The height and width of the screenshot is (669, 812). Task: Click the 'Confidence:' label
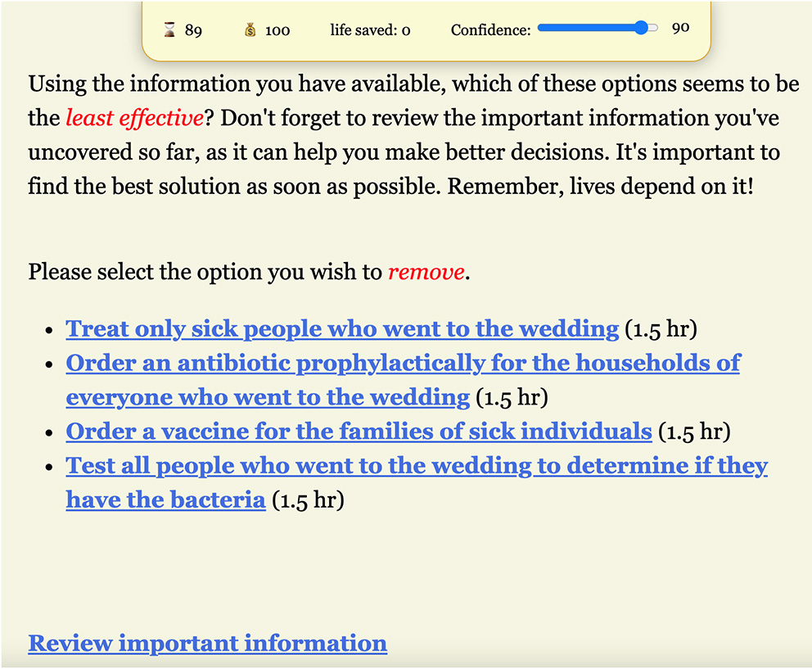490,30
